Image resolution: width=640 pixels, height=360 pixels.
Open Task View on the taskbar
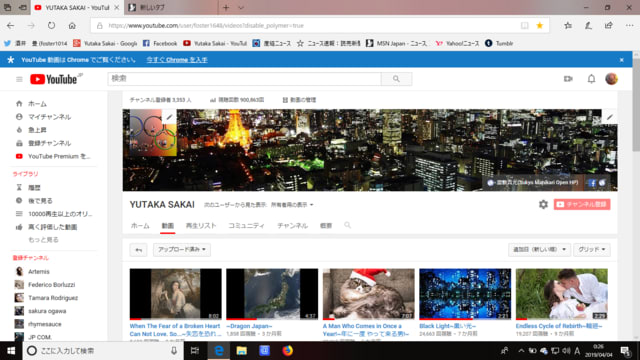coord(195,351)
